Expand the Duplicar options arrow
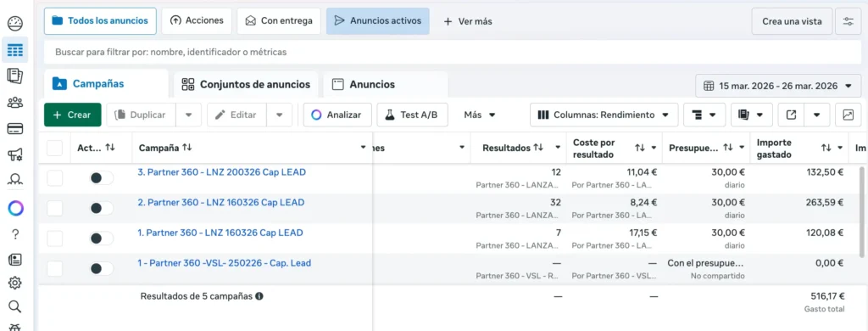The image size is (868, 331). point(189,115)
